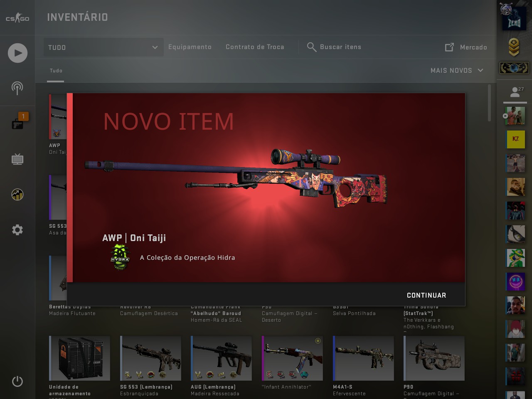Open the stats chart icon in sidebar

17,194
